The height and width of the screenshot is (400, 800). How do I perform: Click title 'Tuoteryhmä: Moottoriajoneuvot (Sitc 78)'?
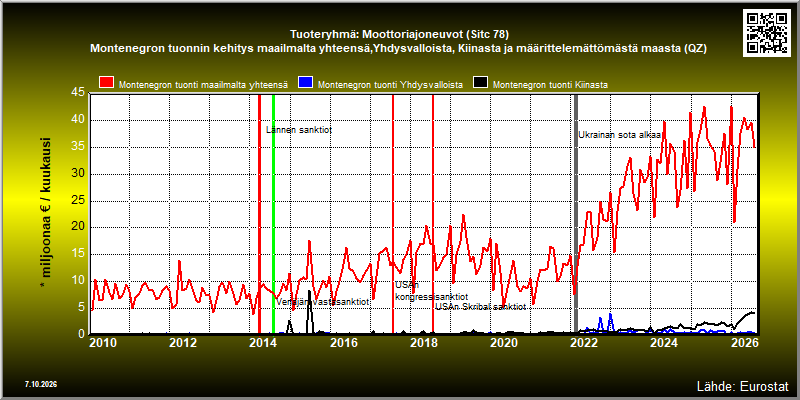(x=399, y=35)
